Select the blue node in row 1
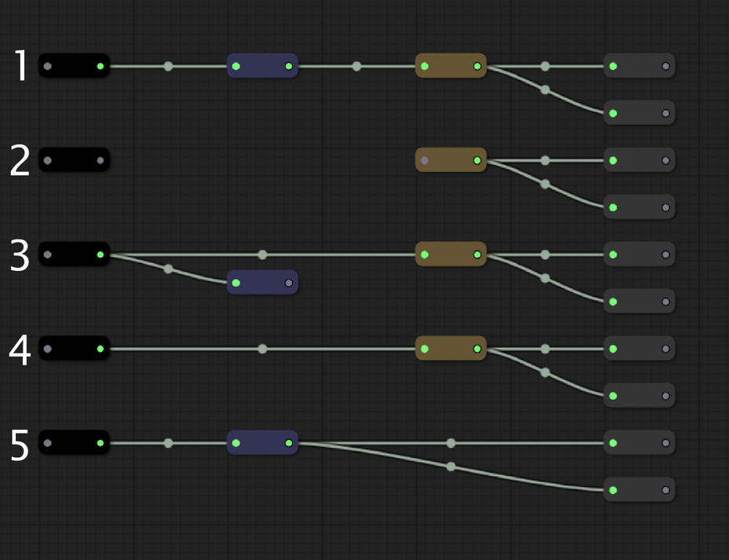 [x=263, y=66]
